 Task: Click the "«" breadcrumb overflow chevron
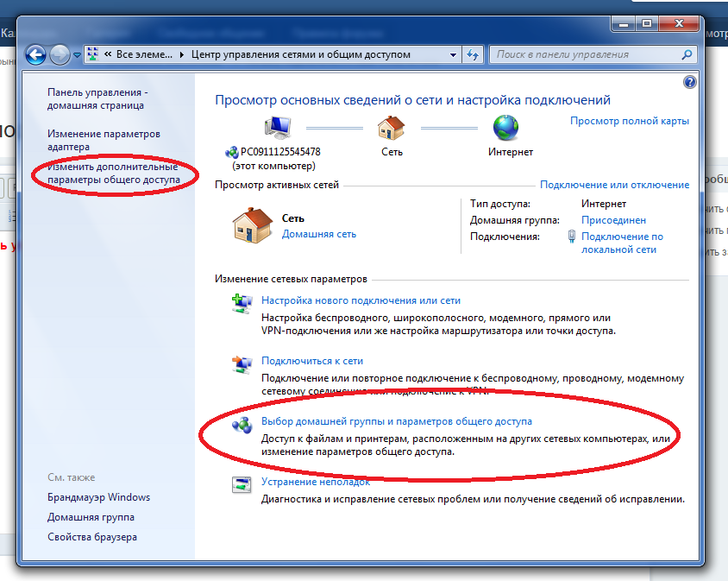(x=108, y=54)
